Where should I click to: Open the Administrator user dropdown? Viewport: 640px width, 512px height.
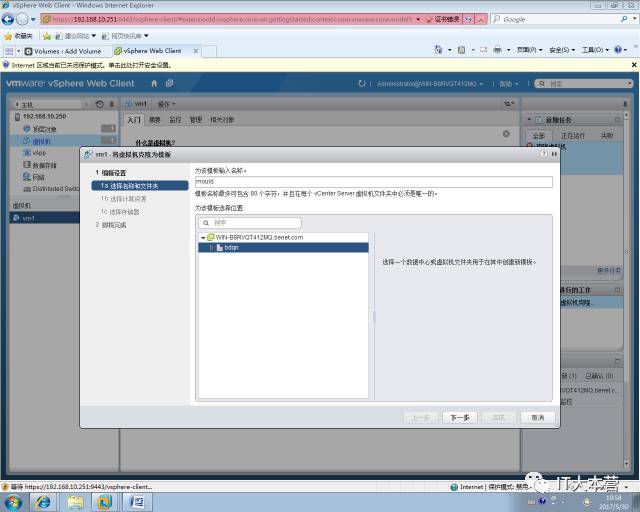(430, 84)
